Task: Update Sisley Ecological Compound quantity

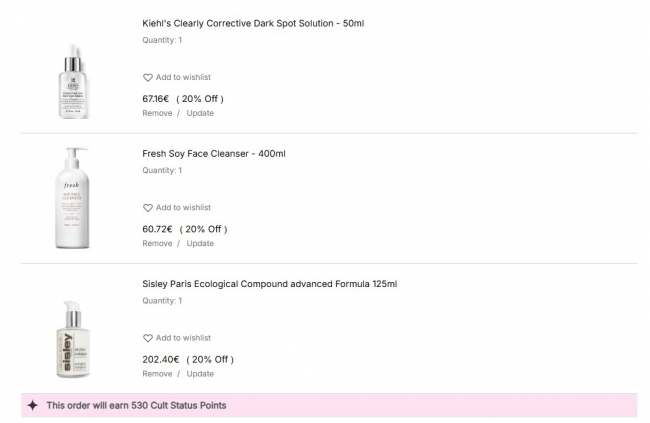Action: (200, 374)
